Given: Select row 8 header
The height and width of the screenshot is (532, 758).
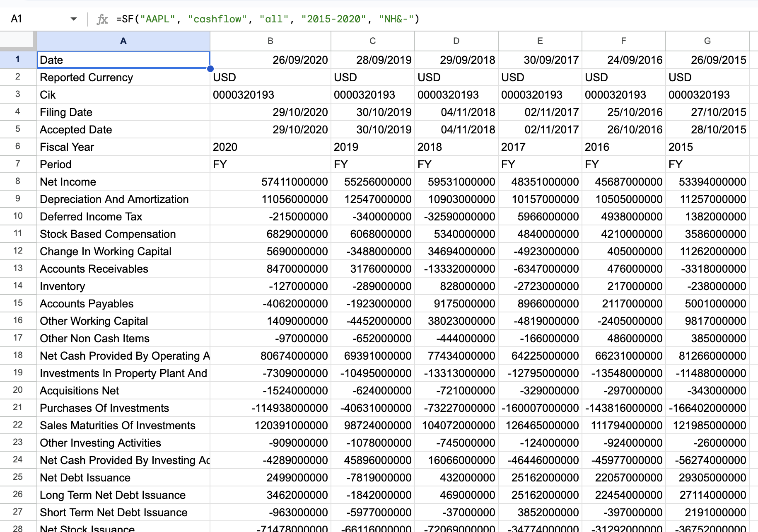Looking at the screenshot, I should point(18,181).
